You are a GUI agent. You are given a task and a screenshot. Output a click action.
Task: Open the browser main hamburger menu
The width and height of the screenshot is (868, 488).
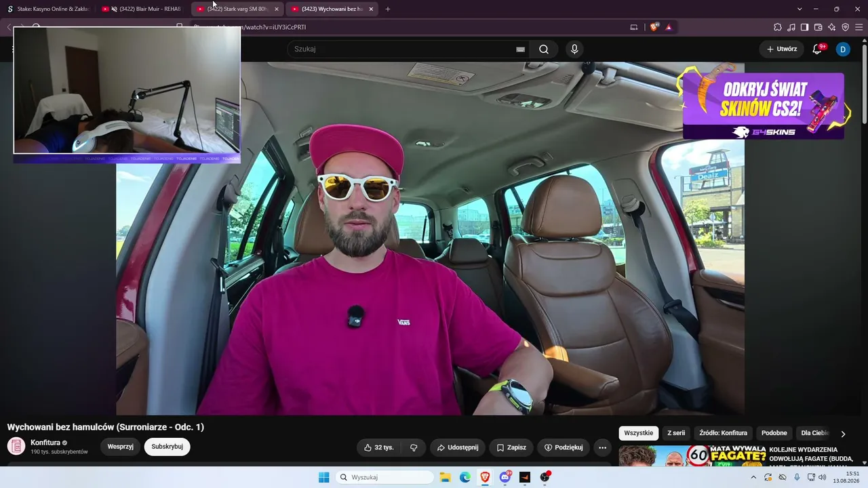click(x=859, y=27)
